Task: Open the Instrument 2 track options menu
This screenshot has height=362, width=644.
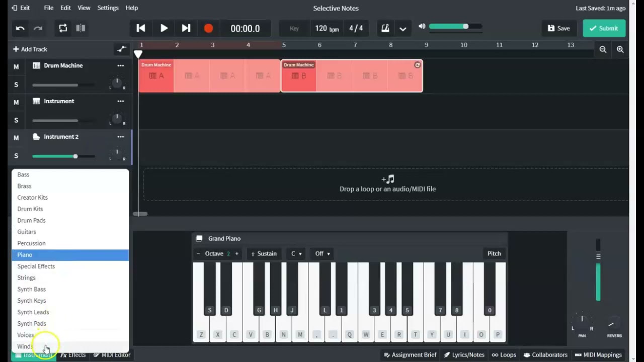Action: 121,137
